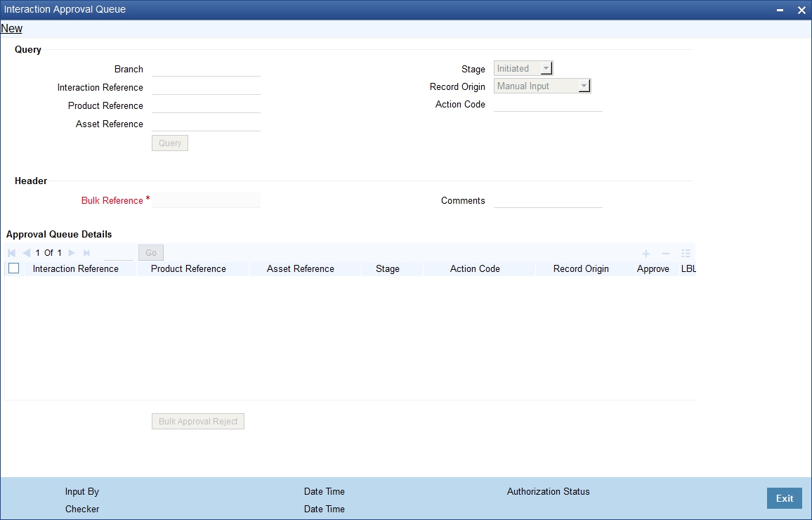Focus the Product Reference input field

pyautogui.click(x=206, y=105)
